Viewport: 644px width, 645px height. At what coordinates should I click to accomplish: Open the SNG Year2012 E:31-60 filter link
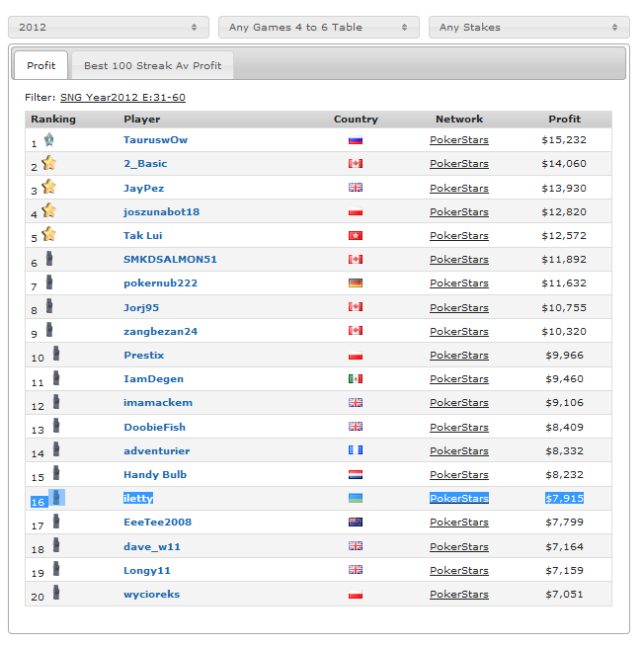[122, 97]
